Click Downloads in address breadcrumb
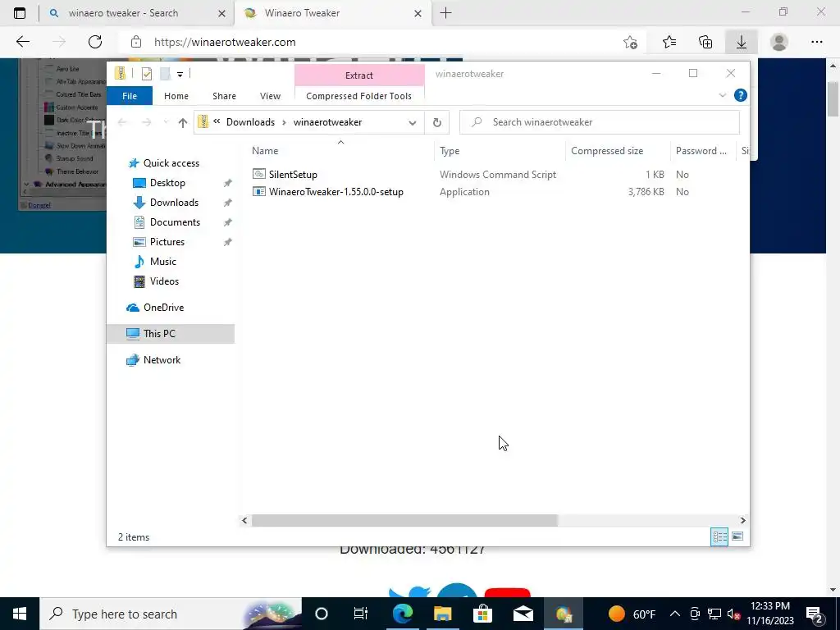 pyautogui.click(x=250, y=122)
